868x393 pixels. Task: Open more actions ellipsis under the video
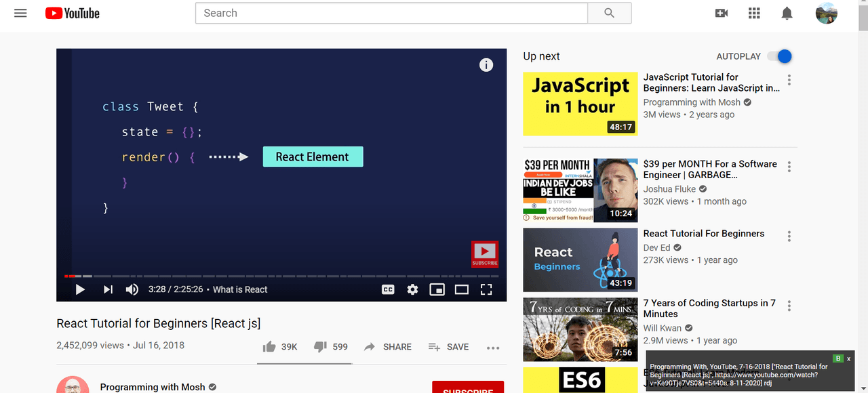point(493,348)
